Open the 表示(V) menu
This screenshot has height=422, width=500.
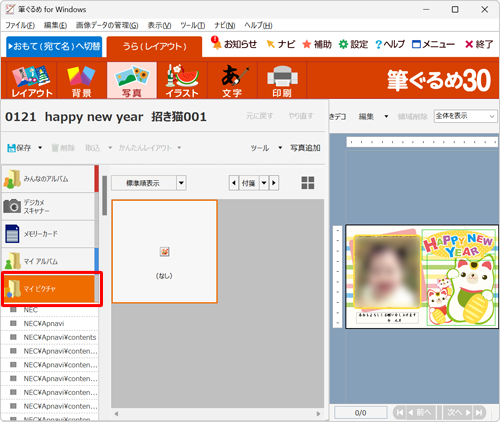pyautogui.click(x=159, y=25)
